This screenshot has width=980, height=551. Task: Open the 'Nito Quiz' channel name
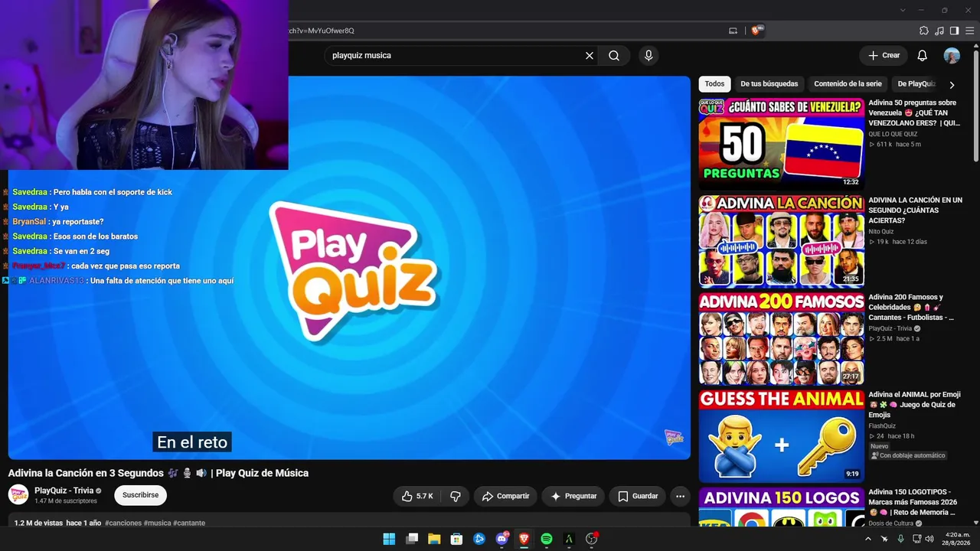pos(881,231)
